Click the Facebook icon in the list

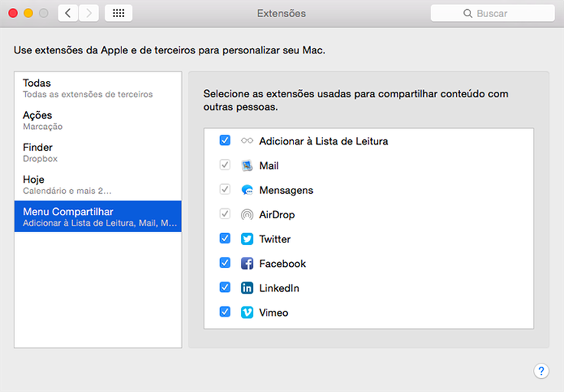click(x=247, y=264)
